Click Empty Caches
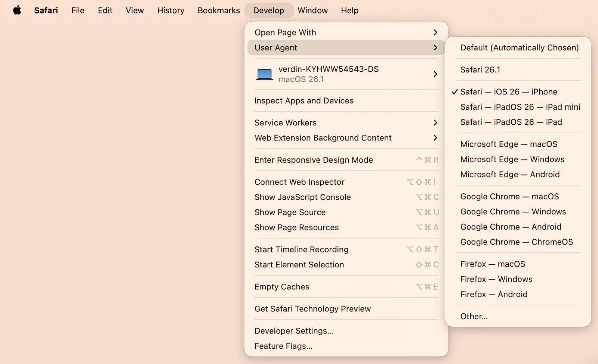The height and width of the screenshot is (364, 598). (x=282, y=287)
